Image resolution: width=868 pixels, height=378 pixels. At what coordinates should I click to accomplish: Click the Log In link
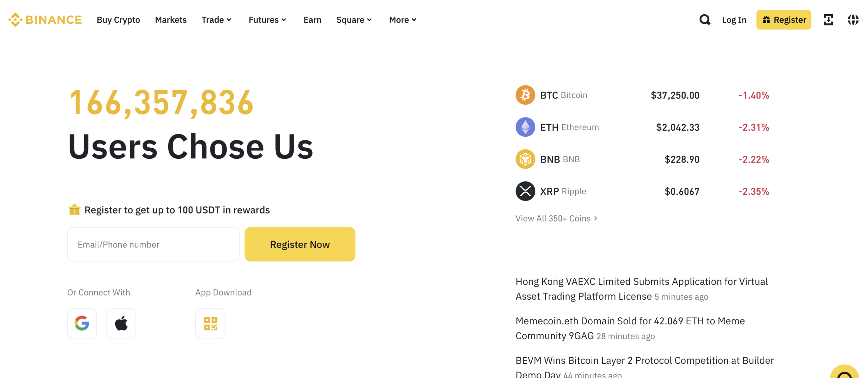tap(734, 20)
